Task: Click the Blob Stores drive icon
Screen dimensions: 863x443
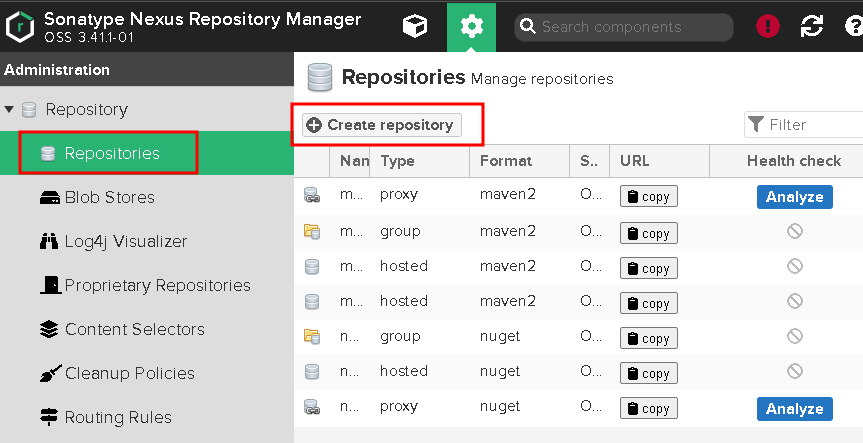Action: point(50,198)
